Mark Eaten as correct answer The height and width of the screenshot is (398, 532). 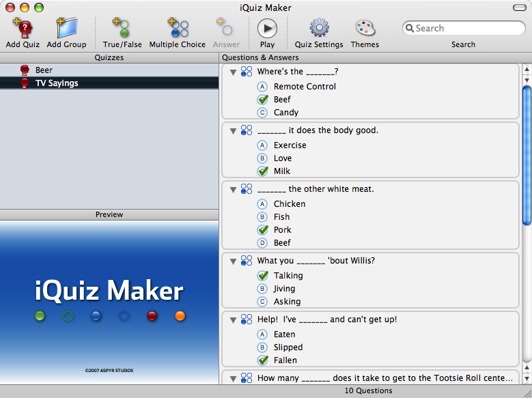262,335
